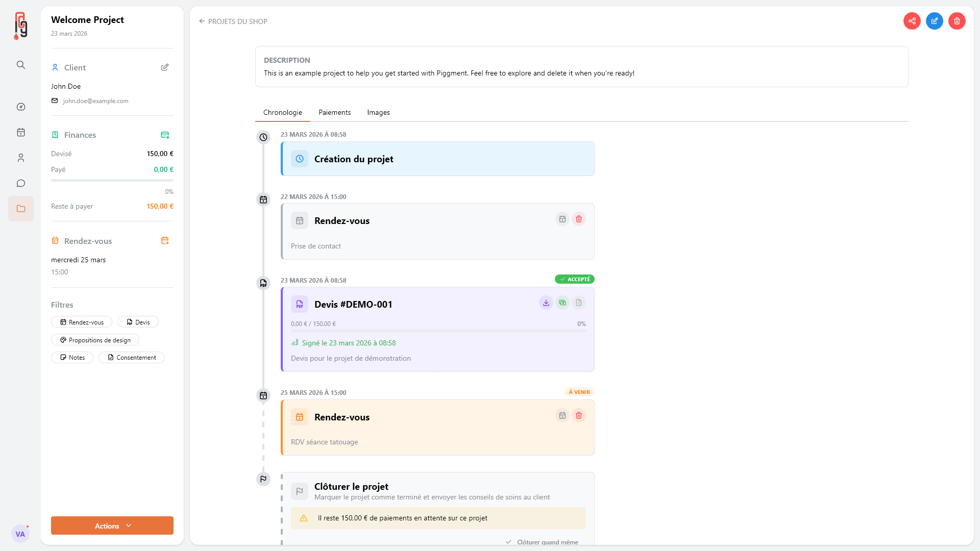The height and width of the screenshot is (551, 980).
Task: Add payment via Finances section icon
Action: tap(165, 135)
